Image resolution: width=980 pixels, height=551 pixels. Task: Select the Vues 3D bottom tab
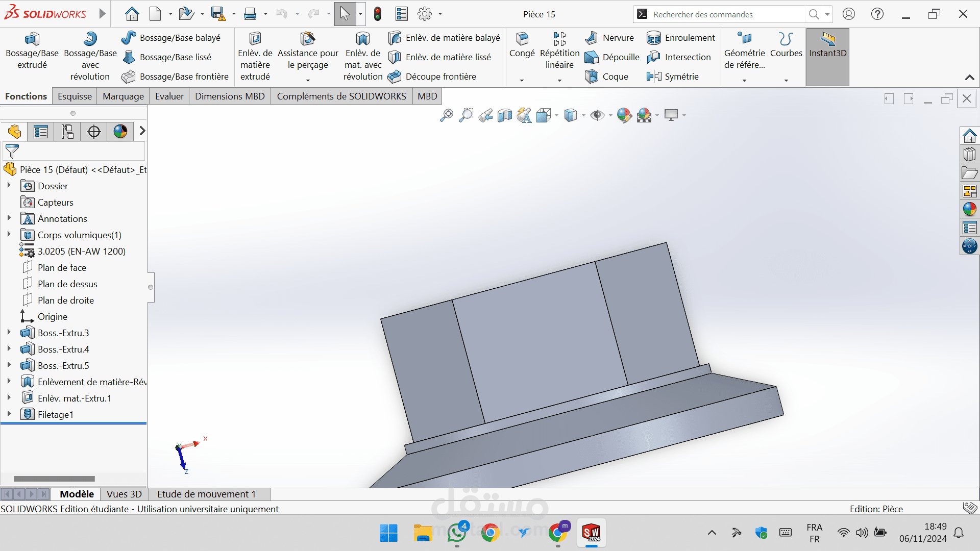pos(124,494)
